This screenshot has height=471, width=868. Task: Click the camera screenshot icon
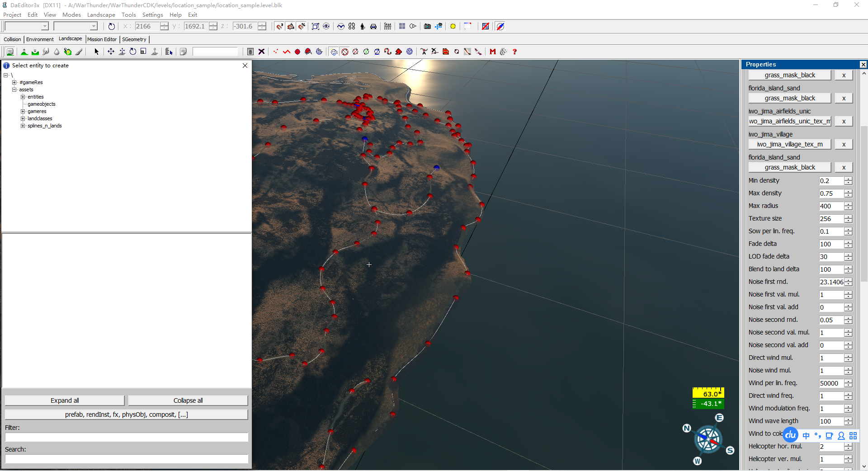coord(427,26)
